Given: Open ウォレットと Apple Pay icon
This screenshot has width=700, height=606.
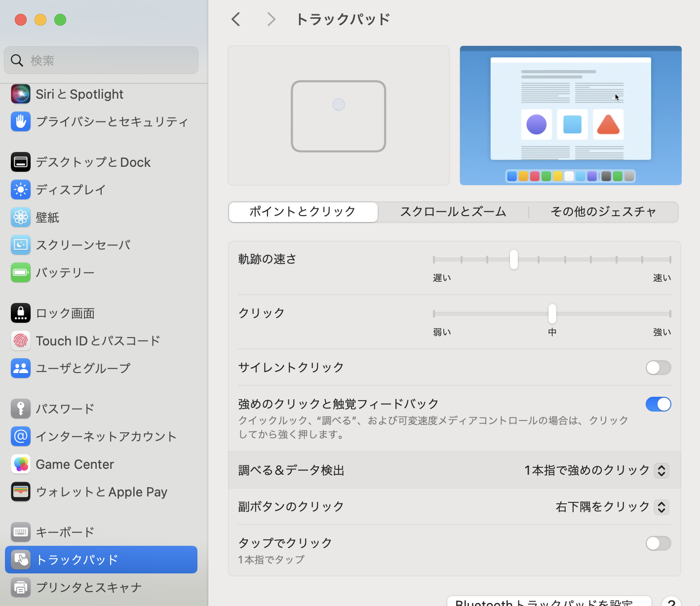Looking at the screenshot, I should [20, 492].
